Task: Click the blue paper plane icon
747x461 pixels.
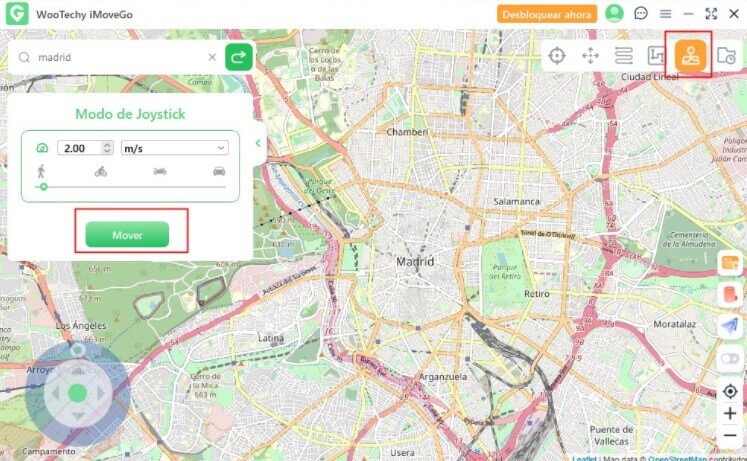Action: [x=729, y=326]
